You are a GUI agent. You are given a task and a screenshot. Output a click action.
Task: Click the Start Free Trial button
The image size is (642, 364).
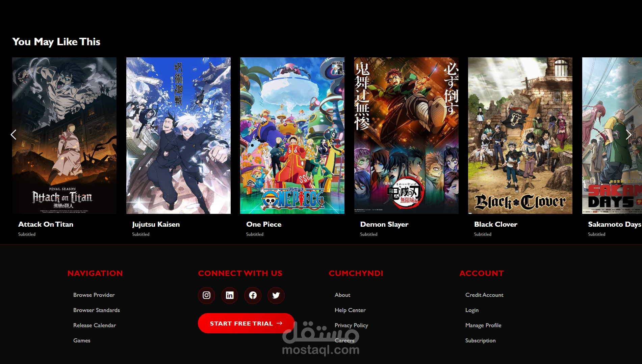(x=246, y=323)
